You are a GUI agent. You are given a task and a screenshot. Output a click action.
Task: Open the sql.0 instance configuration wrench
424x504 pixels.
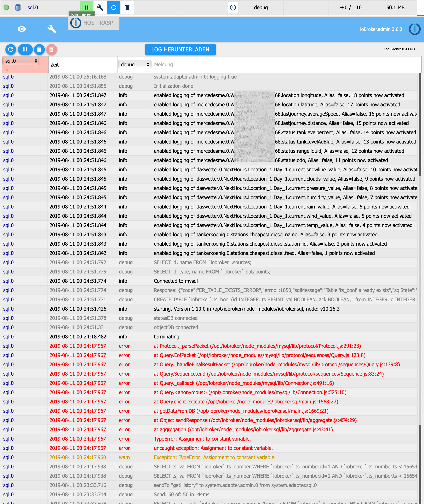pos(100,8)
